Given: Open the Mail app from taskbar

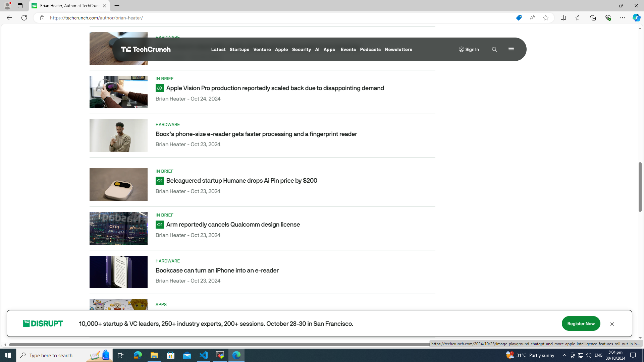Looking at the screenshot, I should (x=187, y=355).
